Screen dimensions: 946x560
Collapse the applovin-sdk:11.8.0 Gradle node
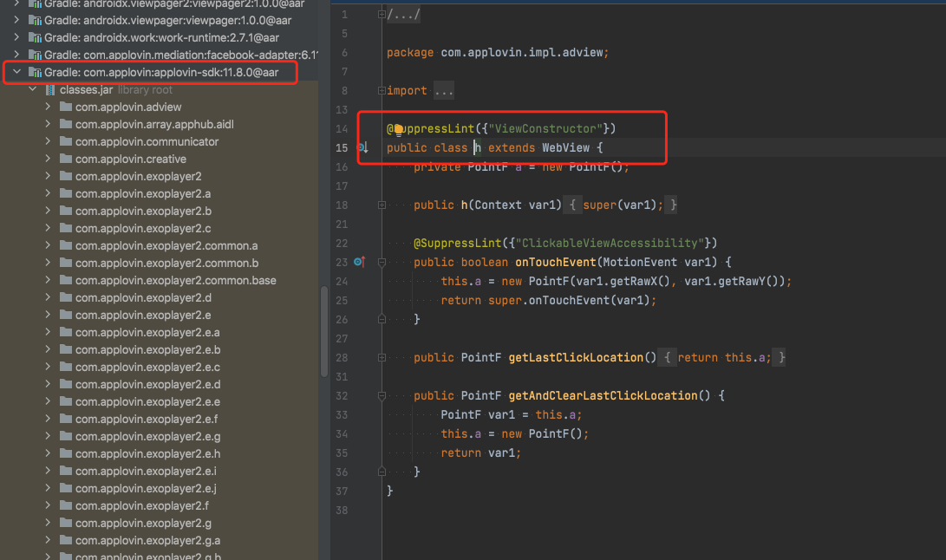pyautogui.click(x=16, y=72)
